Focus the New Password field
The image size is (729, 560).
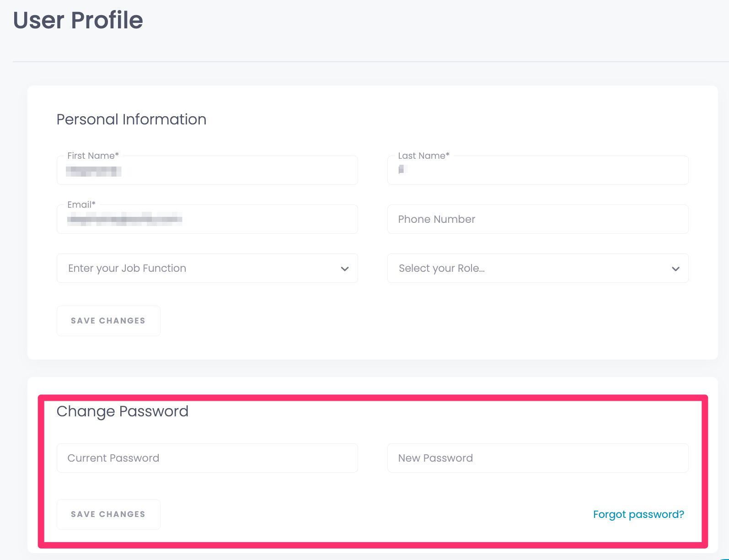click(538, 458)
